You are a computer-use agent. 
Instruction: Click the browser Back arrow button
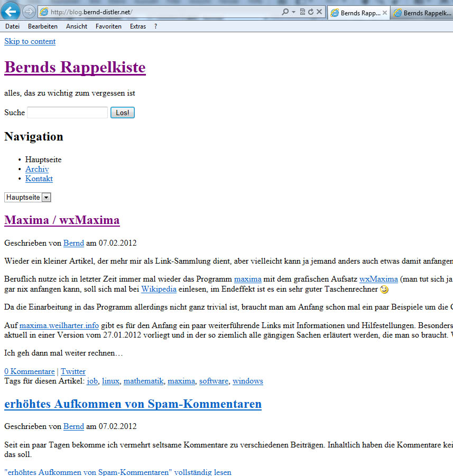(x=12, y=11)
